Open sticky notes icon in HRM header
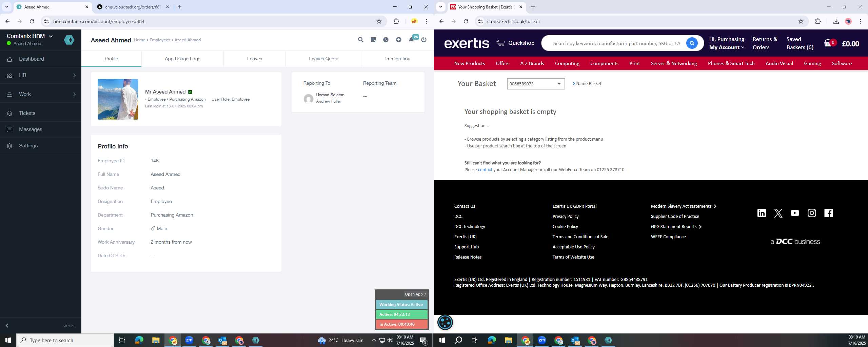Screen dimensions: 868x347 click(x=373, y=40)
